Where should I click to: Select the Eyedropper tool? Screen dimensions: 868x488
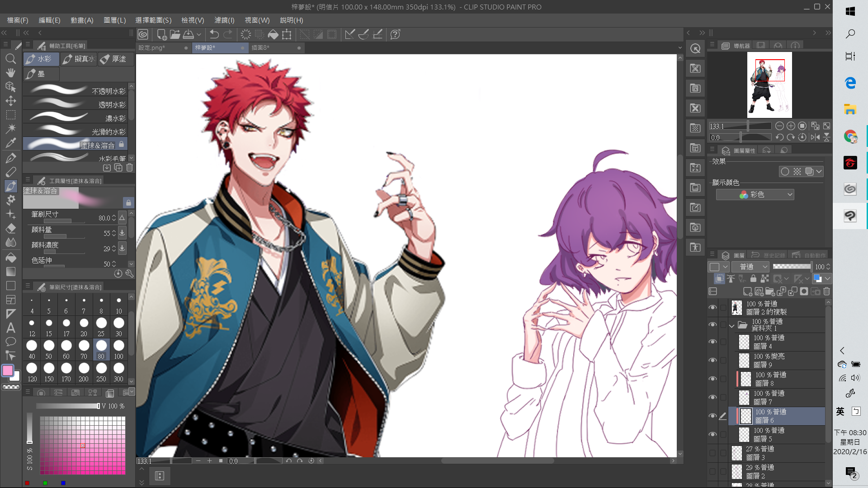(11, 143)
